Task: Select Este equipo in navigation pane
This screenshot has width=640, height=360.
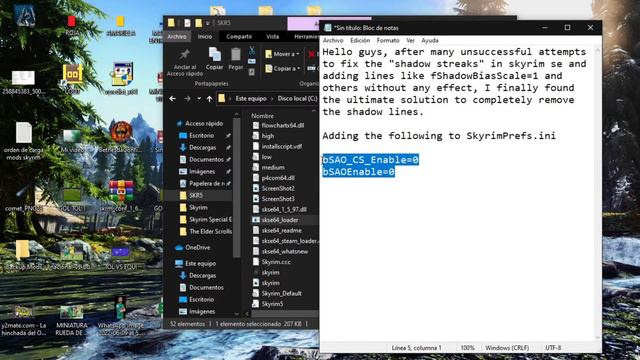Action: click(200, 263)
